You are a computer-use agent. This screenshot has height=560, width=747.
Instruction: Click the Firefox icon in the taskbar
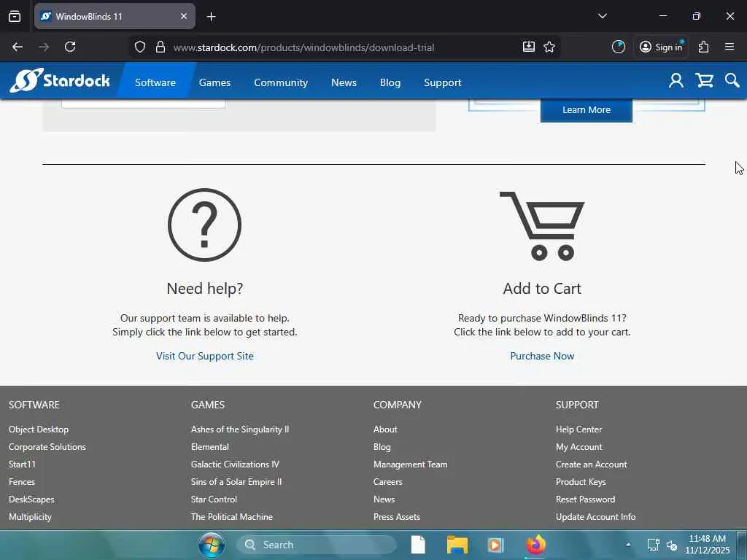(x=535, y=544)
